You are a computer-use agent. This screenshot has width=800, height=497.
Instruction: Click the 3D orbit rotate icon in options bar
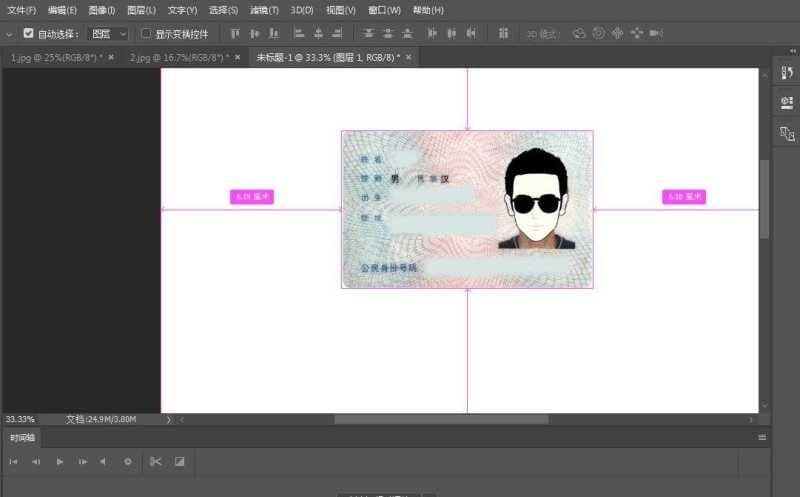click(579, 33)
